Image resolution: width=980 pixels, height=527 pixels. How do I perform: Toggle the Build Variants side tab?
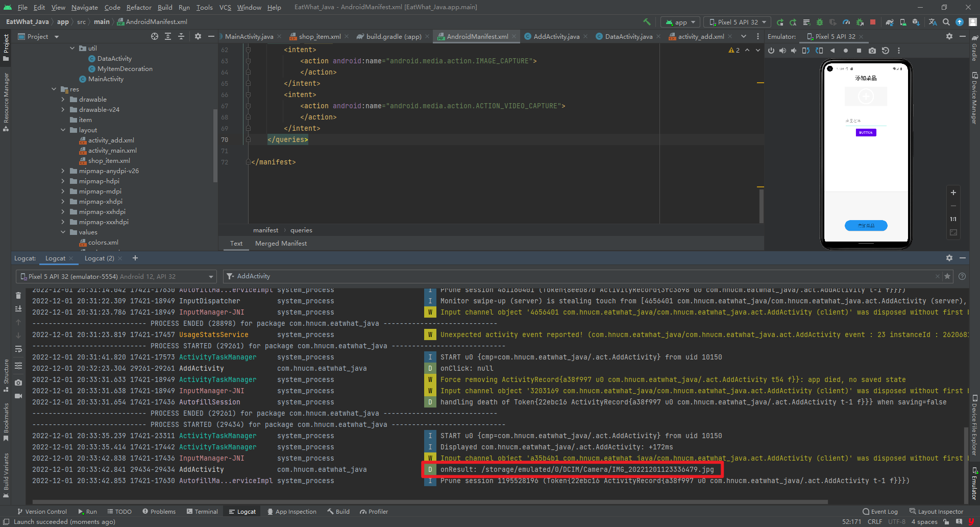point(6,475)
